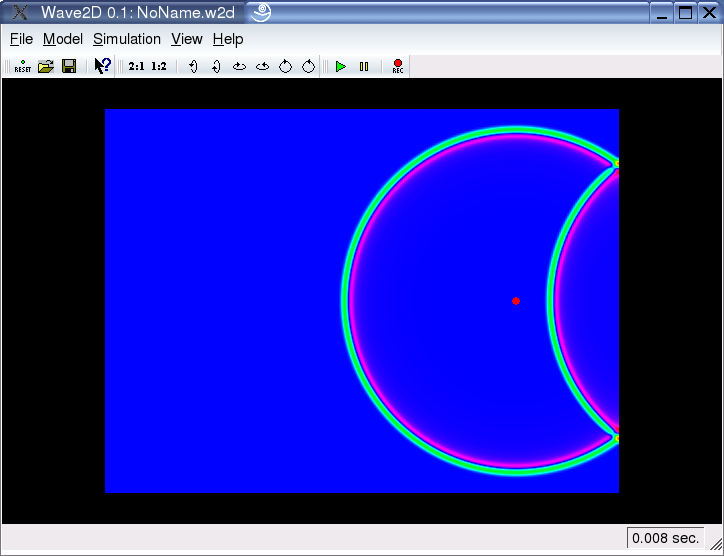Zoom in using the 2:1 button
The height and width of the screenshot is (556, 724).
tap(136, 66)
